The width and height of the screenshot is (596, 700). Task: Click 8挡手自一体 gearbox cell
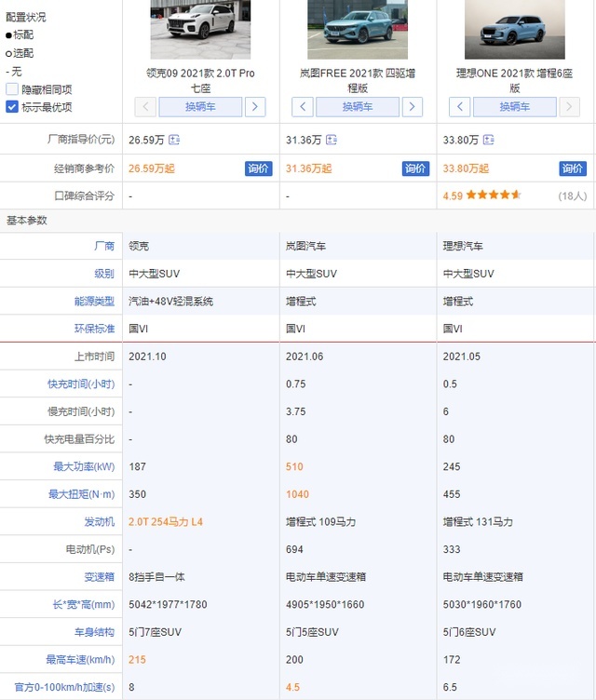tap(156, 577)
